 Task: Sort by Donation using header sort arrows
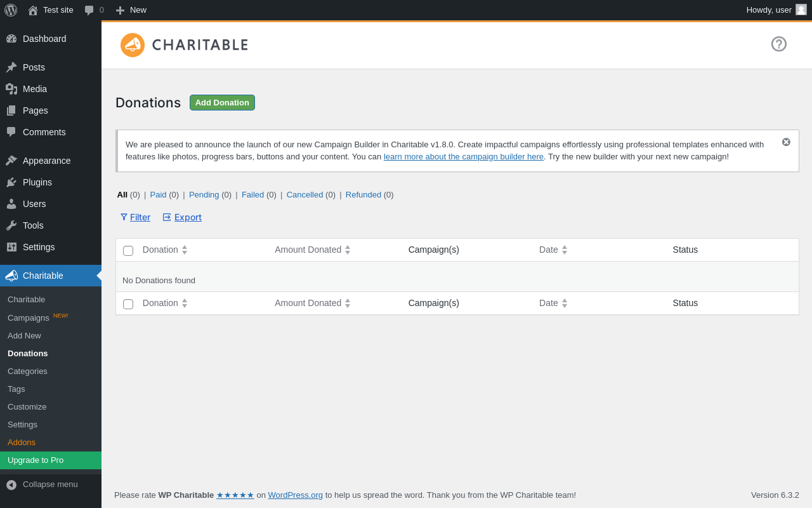pos(185,250)
